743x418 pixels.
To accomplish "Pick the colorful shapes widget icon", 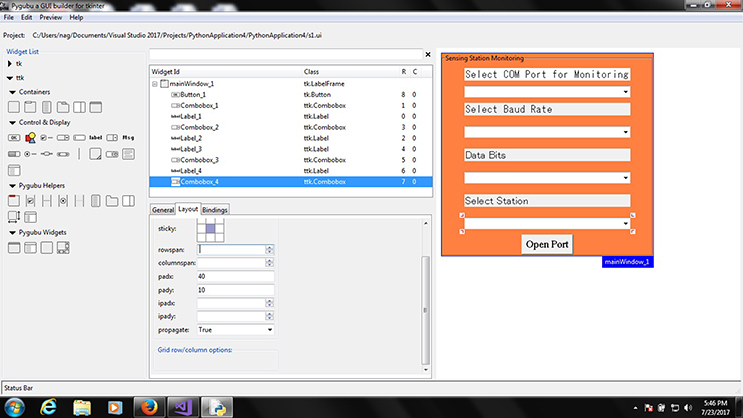I will (x=30, y=137).
